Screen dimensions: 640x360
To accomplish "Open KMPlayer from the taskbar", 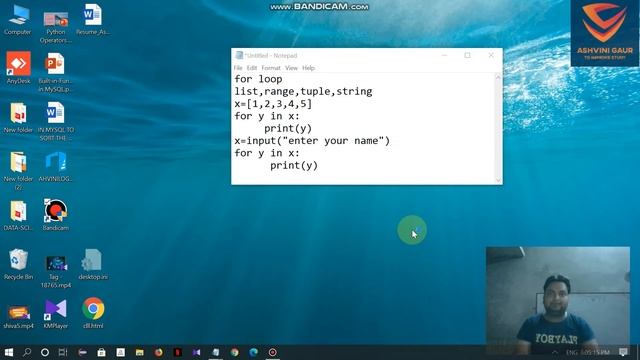I will (x=196, y=352).
